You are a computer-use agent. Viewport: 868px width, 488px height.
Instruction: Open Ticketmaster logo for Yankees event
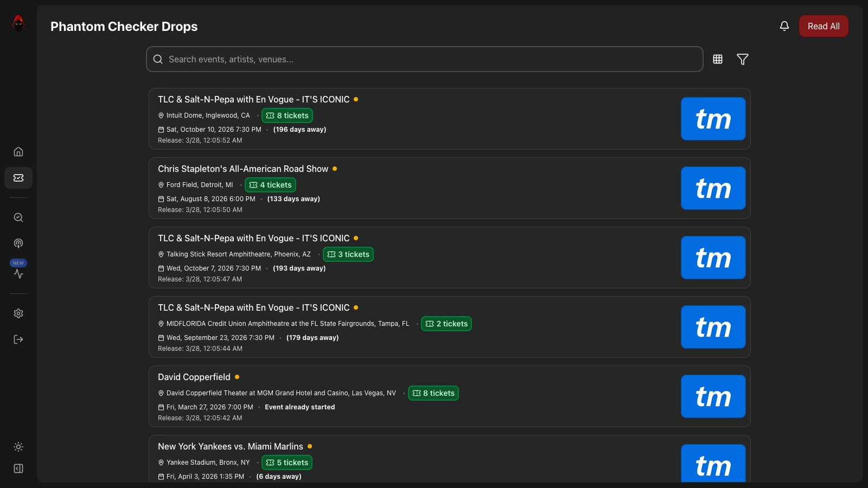[x=713, y=464]
